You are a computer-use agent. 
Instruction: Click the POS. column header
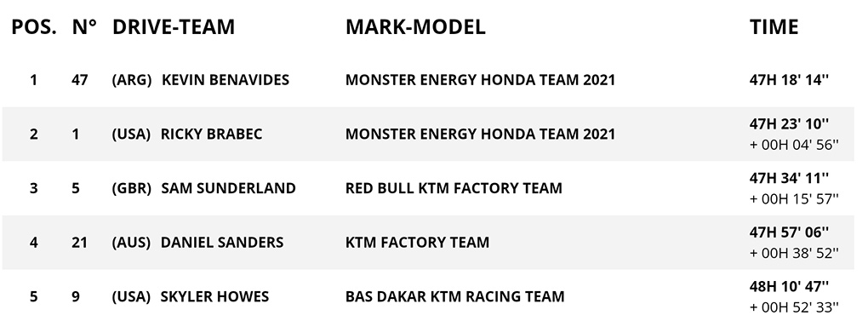(34, 26)
